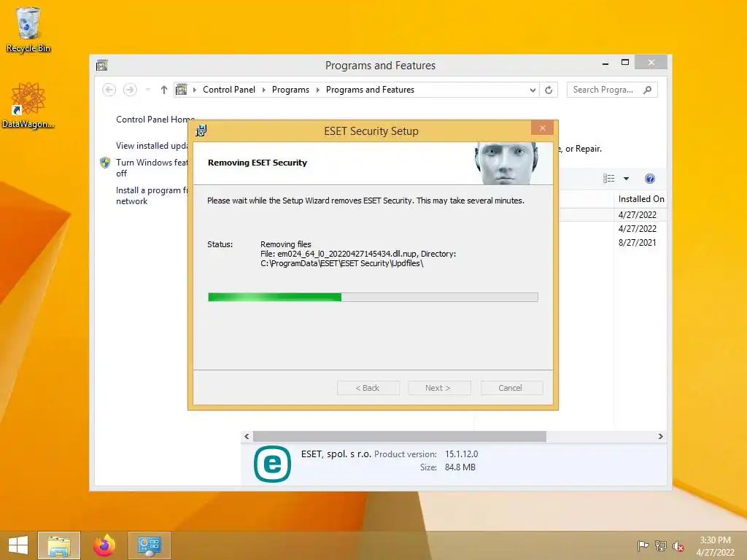Click the Action Center flag icon
The image size is (747, 560).
643,545
